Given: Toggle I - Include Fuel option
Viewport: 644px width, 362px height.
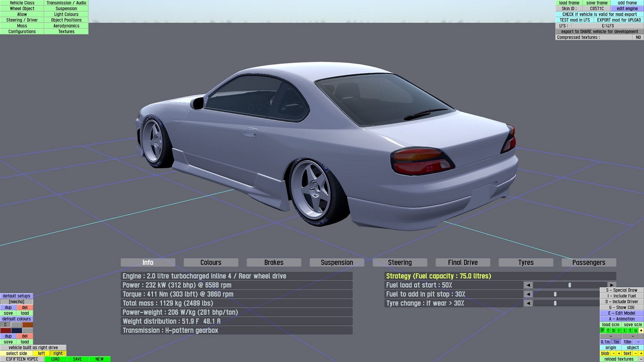Looking at the screenshot, I should 622,296.
